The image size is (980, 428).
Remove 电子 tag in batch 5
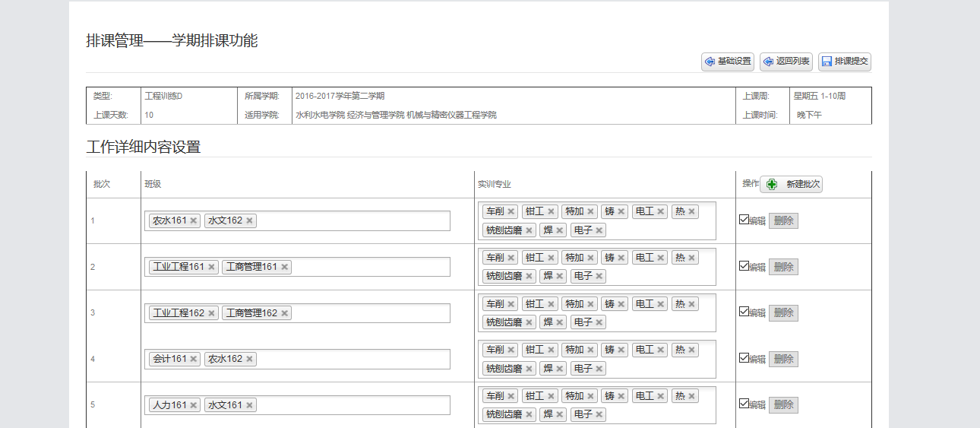click(599, 414)
